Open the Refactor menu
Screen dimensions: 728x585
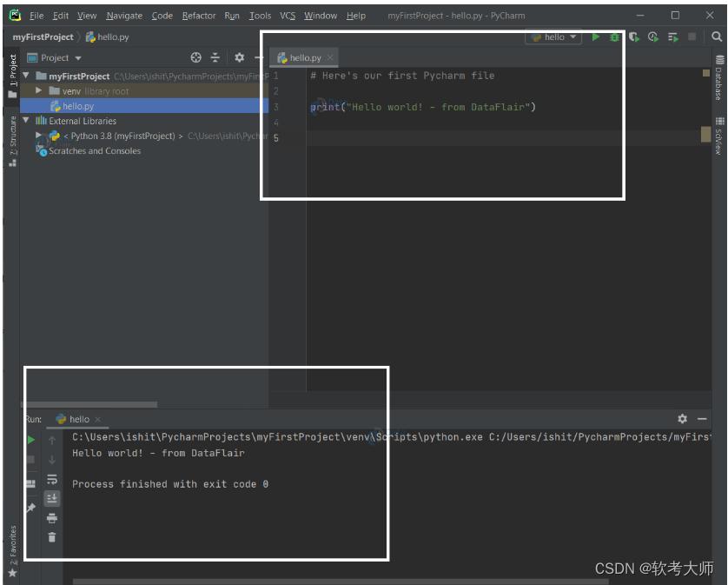199,16
